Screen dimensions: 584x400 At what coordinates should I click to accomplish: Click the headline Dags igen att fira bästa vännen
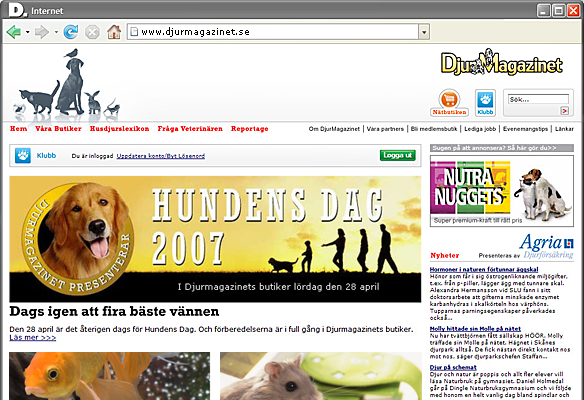point(114,311)
